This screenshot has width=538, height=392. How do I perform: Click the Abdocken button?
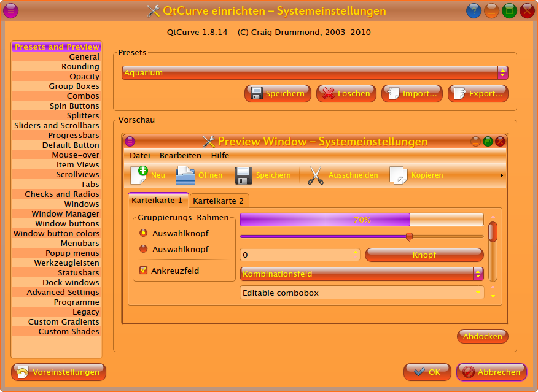point(482,337)
